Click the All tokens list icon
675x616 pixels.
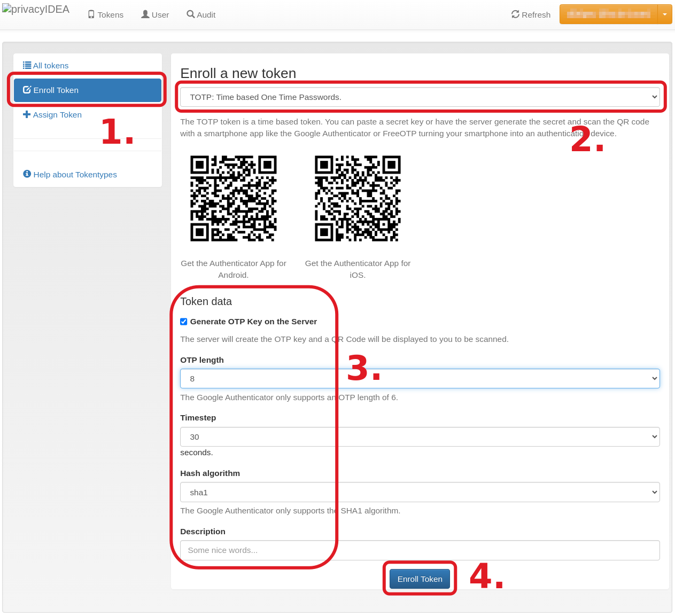(x=27, y=65)
